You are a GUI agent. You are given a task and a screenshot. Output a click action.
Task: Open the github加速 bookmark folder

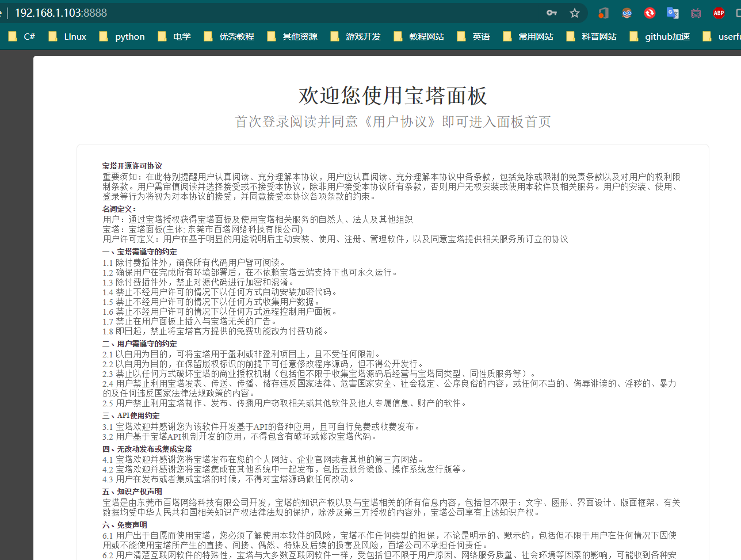[659, 36]
